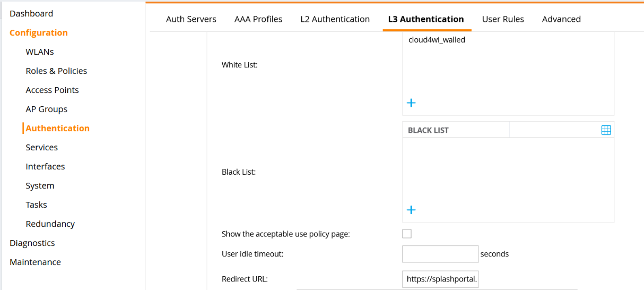Expand the Maintenance section
The height and width of the screenshot is (290, 644).
35,262
